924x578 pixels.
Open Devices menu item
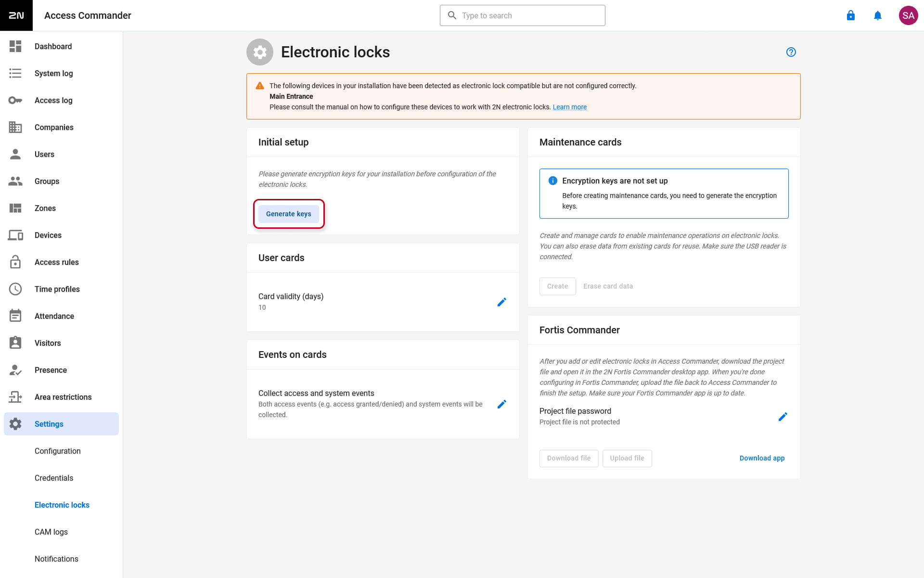61,235
